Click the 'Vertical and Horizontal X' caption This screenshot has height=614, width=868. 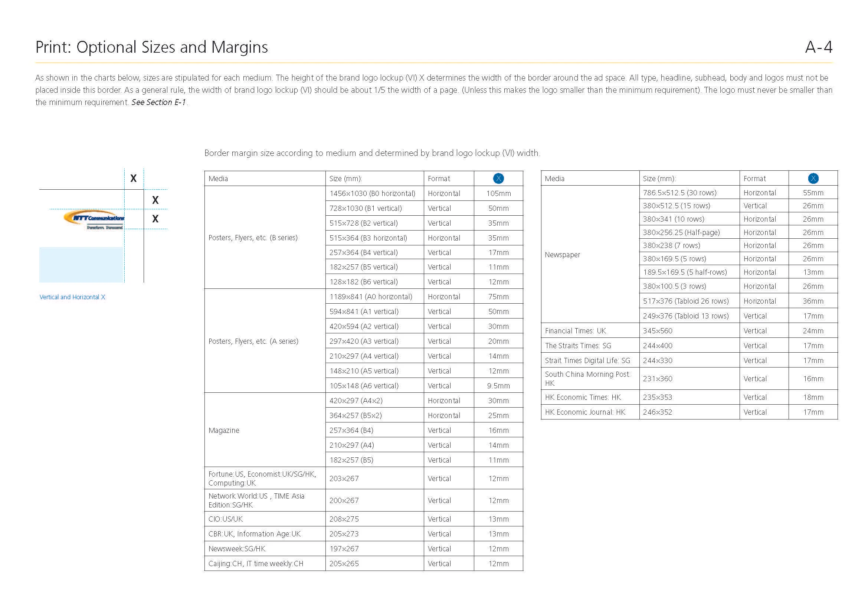pos(72,297)
